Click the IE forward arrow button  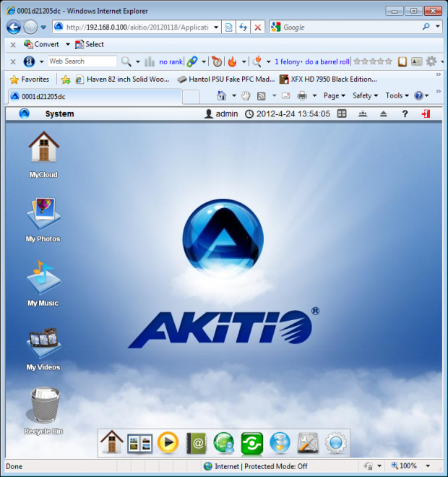pyautogui.click(x=30, y=27)
